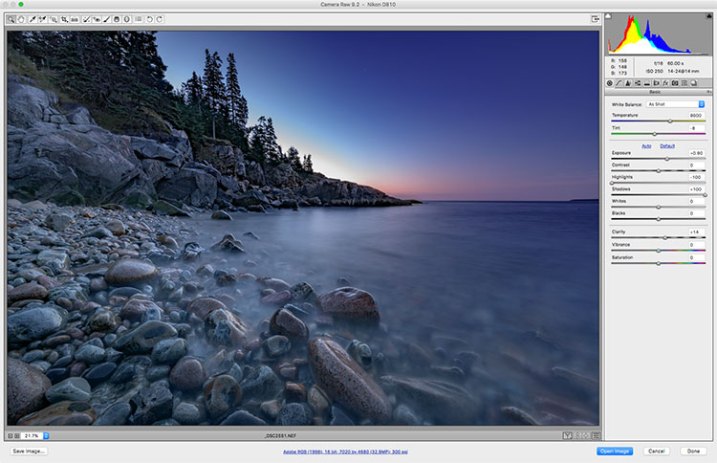
Task: Click the Clarity slider handle
Action: [x=665, y=238]
